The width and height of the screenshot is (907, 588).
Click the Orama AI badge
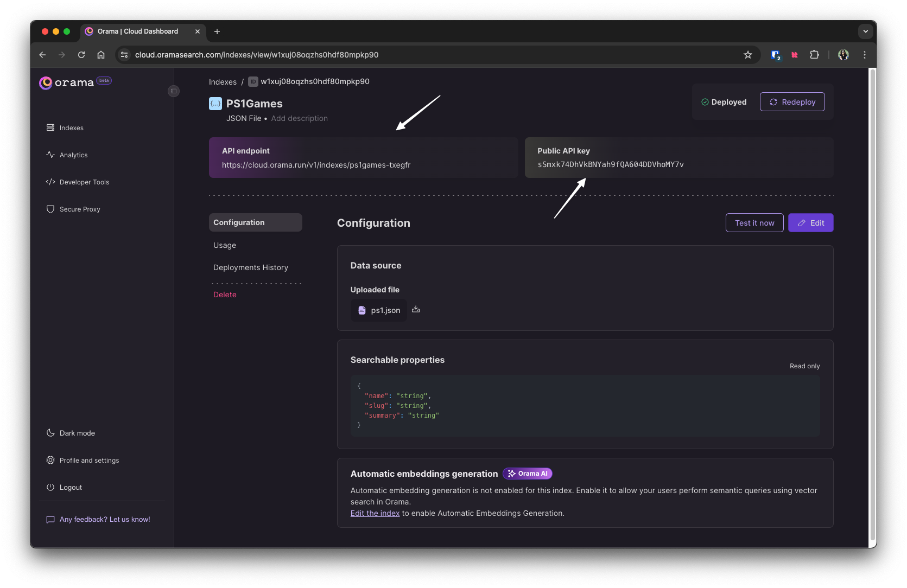tap(528, 474)
